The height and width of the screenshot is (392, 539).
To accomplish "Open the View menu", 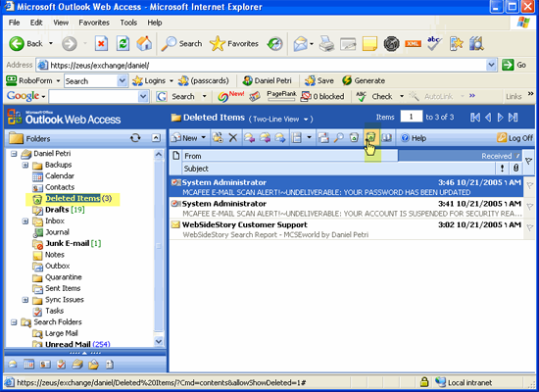I will point(61,23).
